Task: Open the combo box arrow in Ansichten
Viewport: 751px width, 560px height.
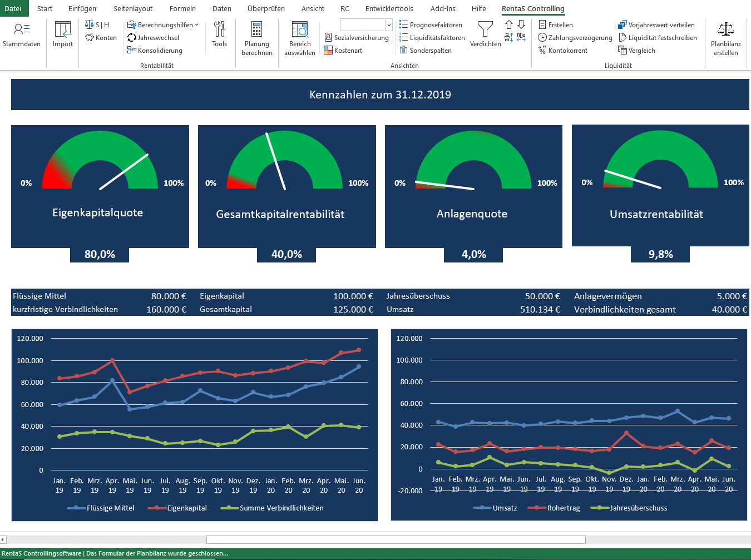Action: tap(389, 25)
